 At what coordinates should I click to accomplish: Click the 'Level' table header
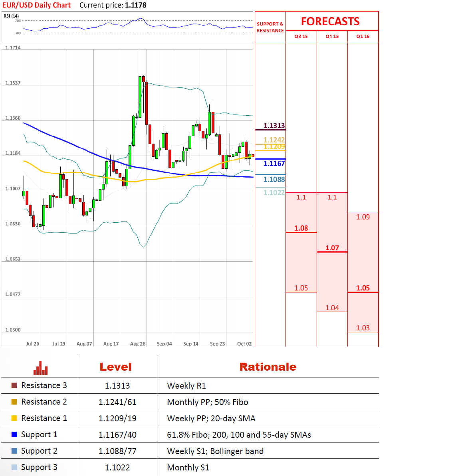[x=116, y=367]
